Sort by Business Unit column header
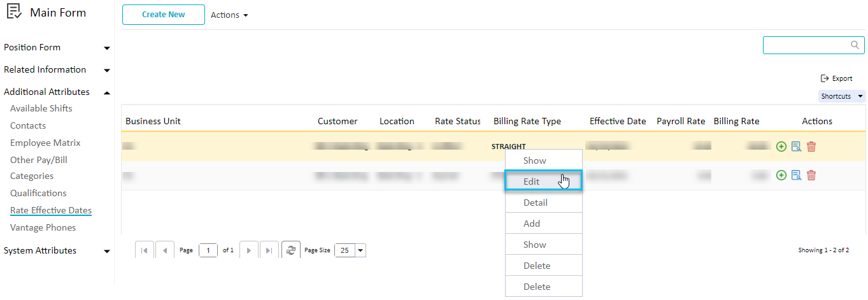 pyautogui.click(x=153, y=121)
